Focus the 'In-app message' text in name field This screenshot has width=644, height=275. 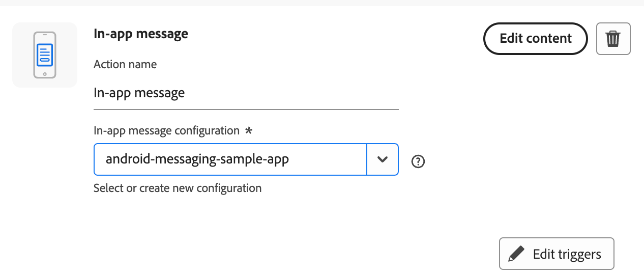(x=139, y=93)
